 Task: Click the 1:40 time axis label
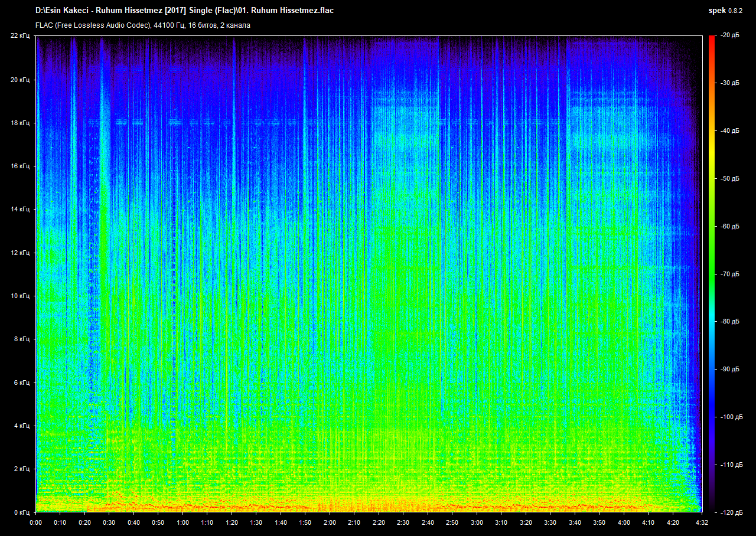click(281, 523)
